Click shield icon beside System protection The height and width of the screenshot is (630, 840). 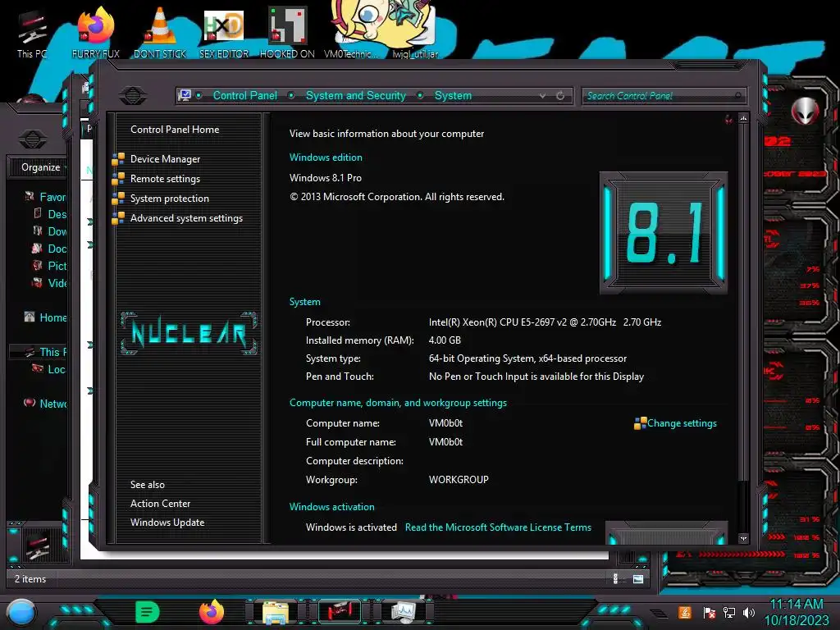[118, 199]
